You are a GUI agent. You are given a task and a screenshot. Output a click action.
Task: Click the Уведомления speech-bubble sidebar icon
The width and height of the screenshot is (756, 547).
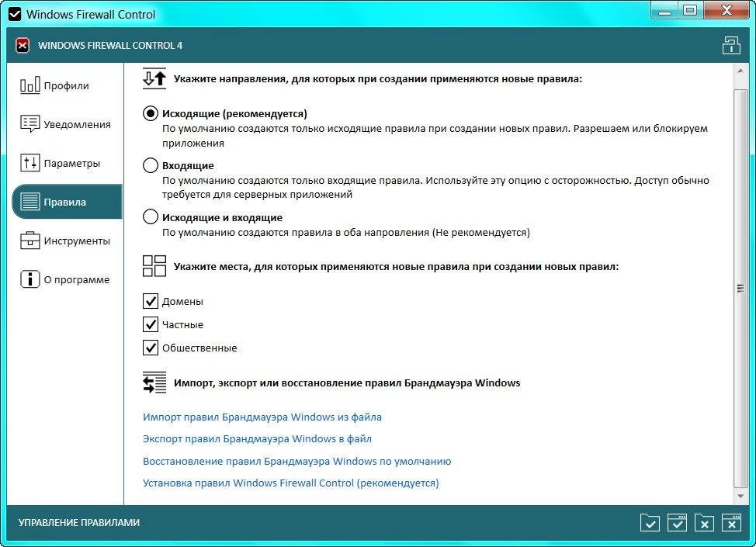tap(30, 124)
